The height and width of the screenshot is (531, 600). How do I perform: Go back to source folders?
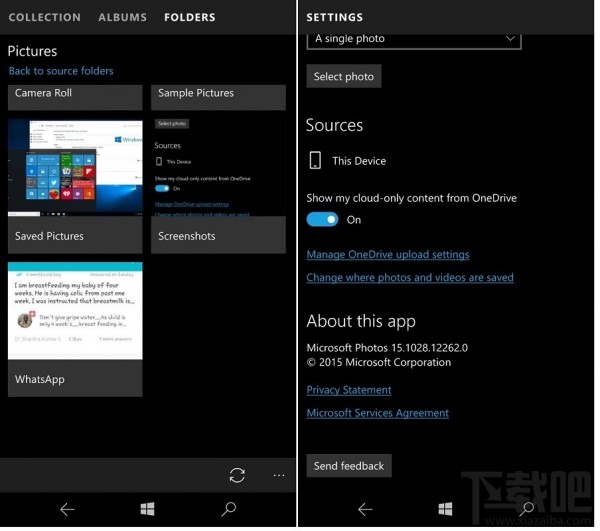click(61, 71)
